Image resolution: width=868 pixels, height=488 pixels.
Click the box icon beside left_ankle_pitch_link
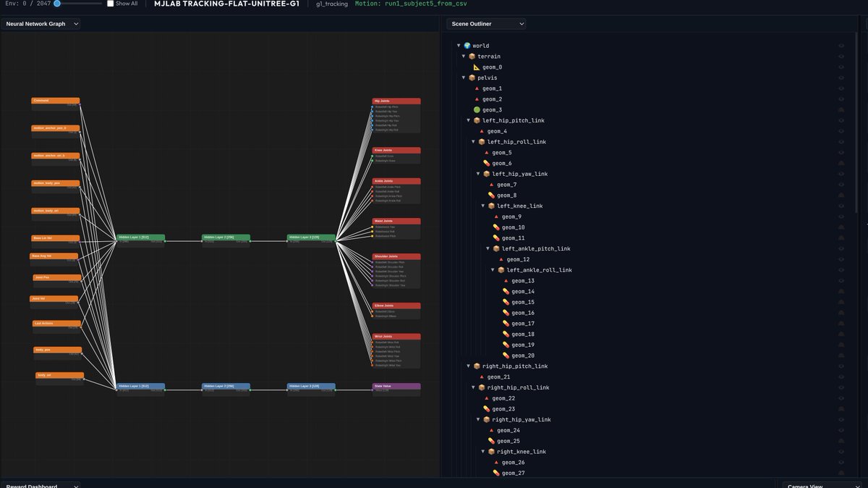496,248
